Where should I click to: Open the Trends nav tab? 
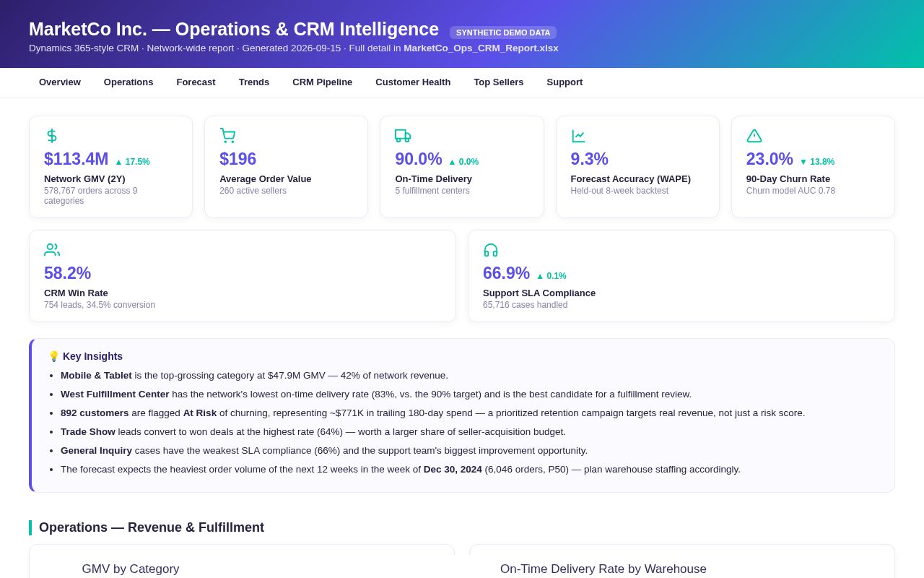click(254, 82)
